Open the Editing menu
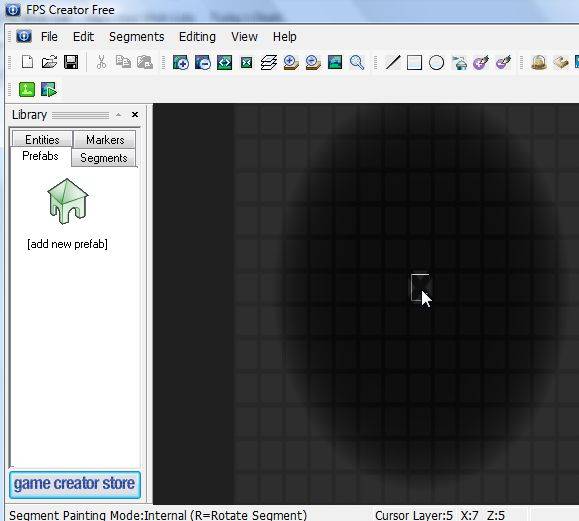Viewport: 579px width, 521px height. 197,37
